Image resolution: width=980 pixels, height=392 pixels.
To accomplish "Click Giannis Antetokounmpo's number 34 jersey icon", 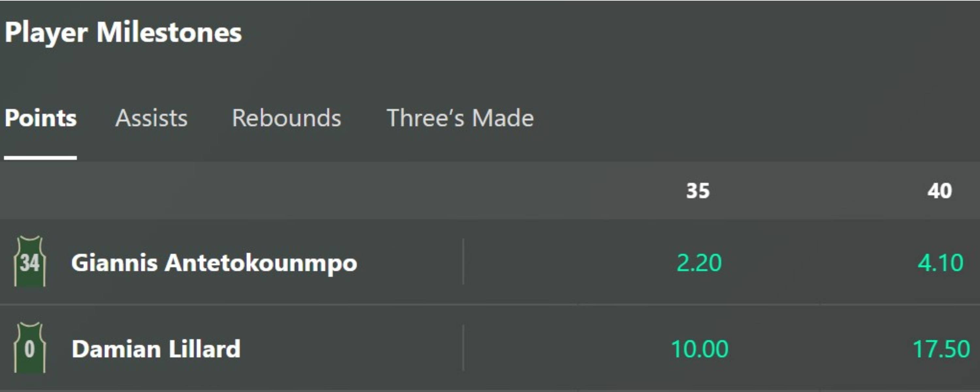I will click(30, 262).
